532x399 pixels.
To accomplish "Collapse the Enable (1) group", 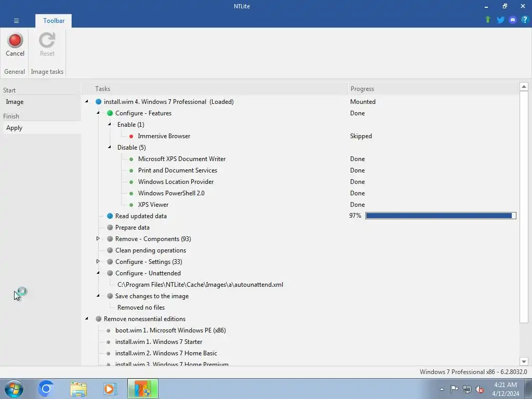I will click(110, 124).
